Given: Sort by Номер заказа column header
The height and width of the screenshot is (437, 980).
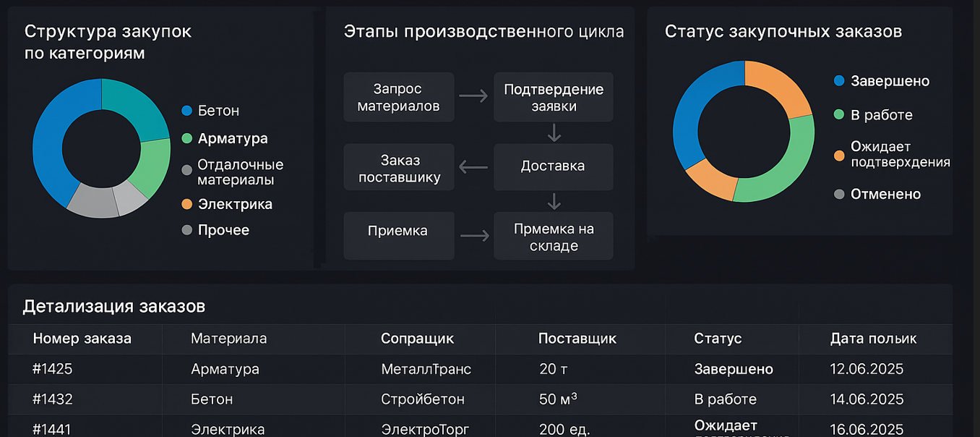Looking at the screenshot, I should pyautogui.click(x=82, y=339).
